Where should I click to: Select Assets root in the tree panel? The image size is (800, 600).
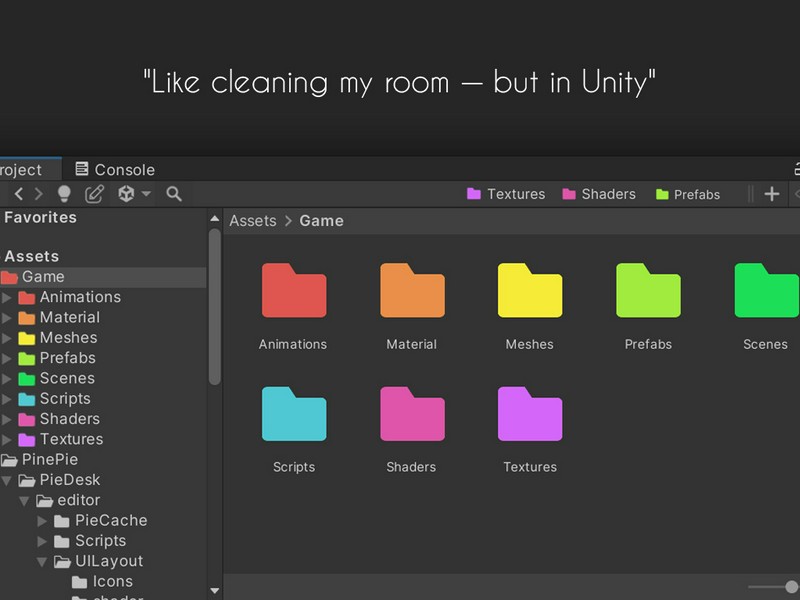pos(32,256)
